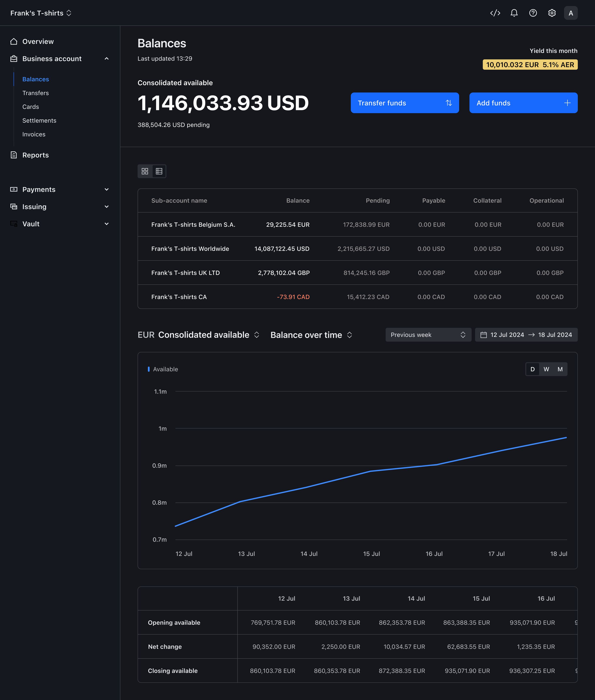Go to Overview page
The image size is (595, 700).
[38, 42]
